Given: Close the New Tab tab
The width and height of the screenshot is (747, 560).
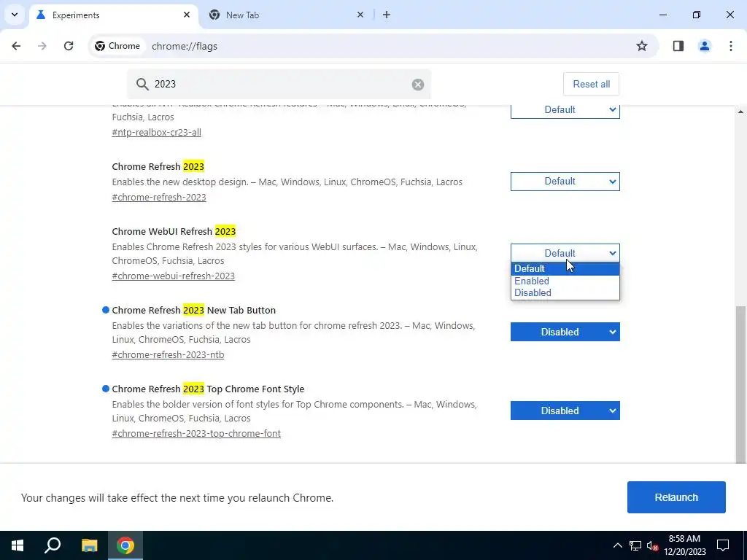Looking at the screenshot, I should (x=360, y=15).
